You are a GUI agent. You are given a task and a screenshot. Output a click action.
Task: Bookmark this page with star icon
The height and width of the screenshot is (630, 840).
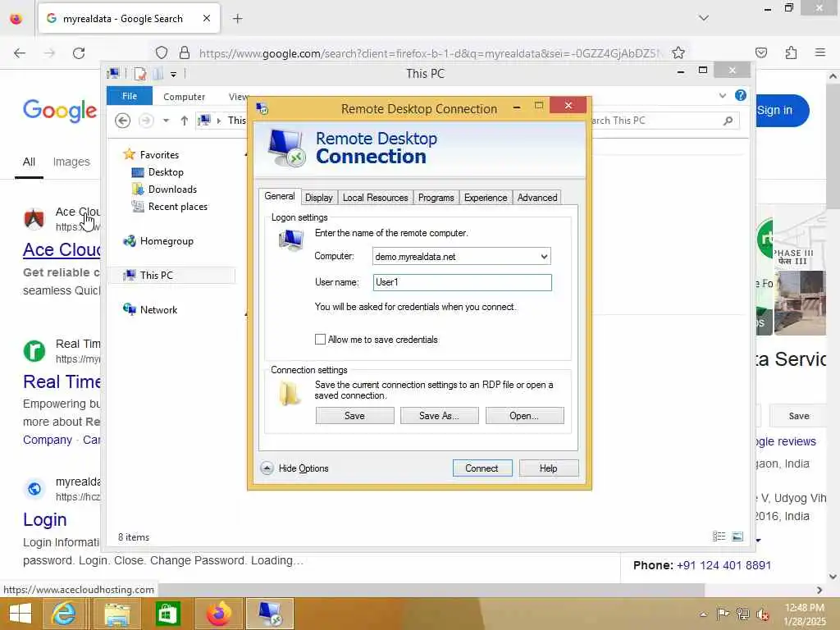(678, 53)
